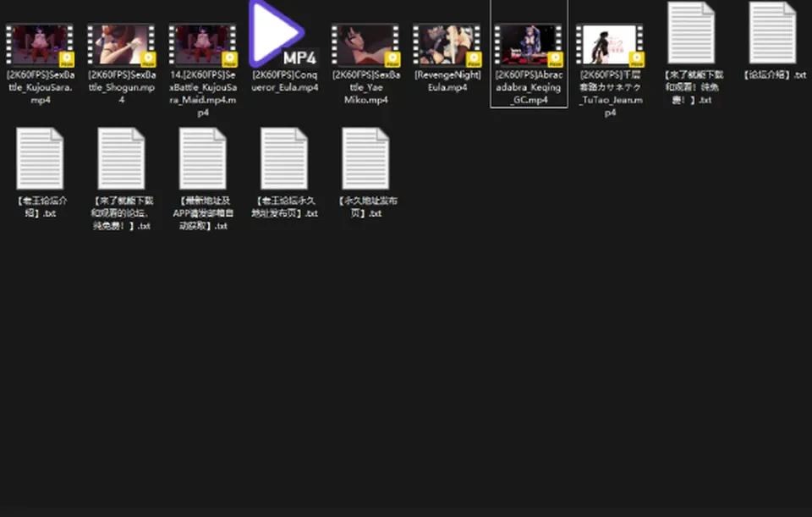This screenshot has height=517, width=812.
Task: Click the file name starting with '14.[2K60FPS]'
Action: pos(203,93)
